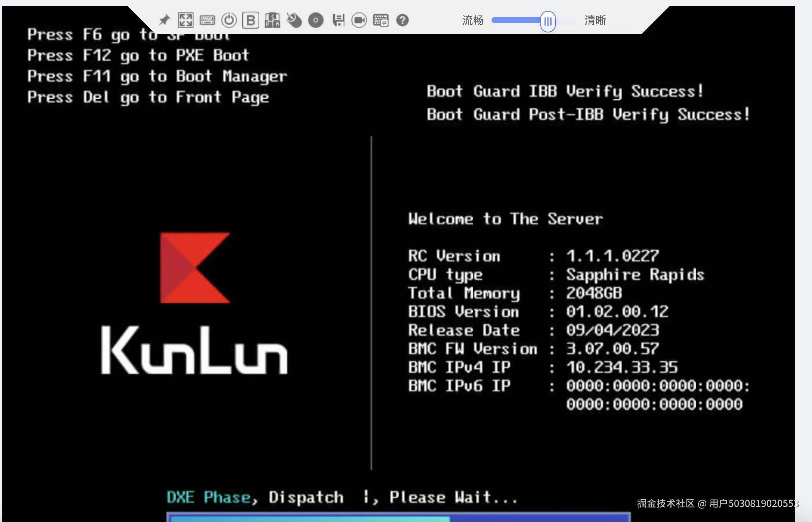Viewport: 812px width, 522px height.
Task: Open the virtual CD media disc icon
Action: [x=316, y=20]
